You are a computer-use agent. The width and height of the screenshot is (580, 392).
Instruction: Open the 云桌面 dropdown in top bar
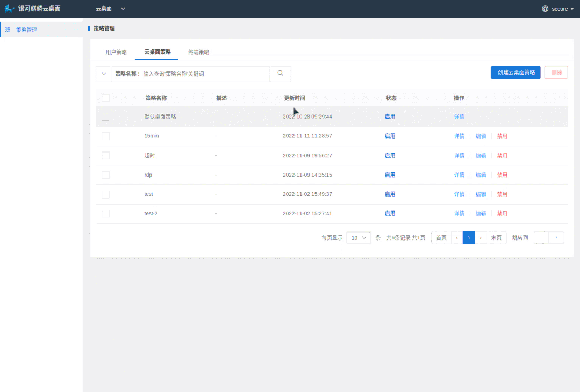pyautogui.click(x=110, y=9)
